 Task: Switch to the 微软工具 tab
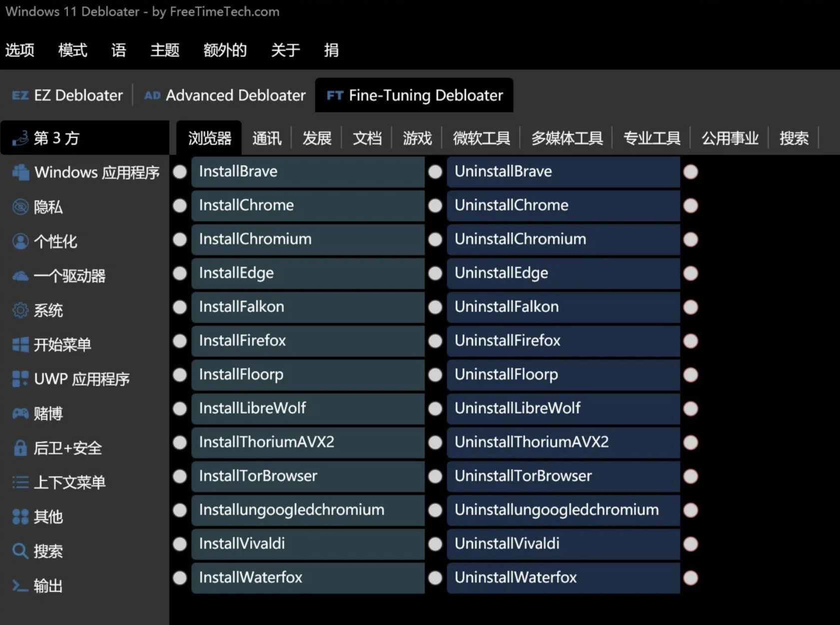coord(481,138)
